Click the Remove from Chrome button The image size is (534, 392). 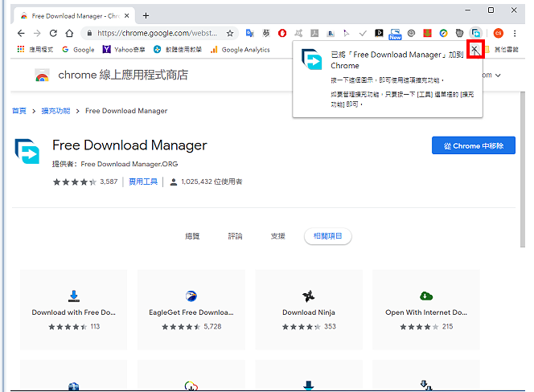coord(474,145)
